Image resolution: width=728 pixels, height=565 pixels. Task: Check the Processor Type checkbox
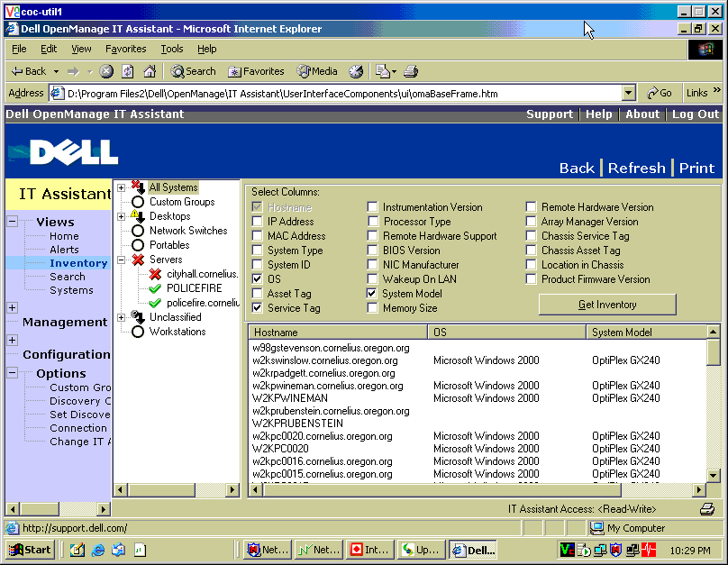[x=373, y=222]
